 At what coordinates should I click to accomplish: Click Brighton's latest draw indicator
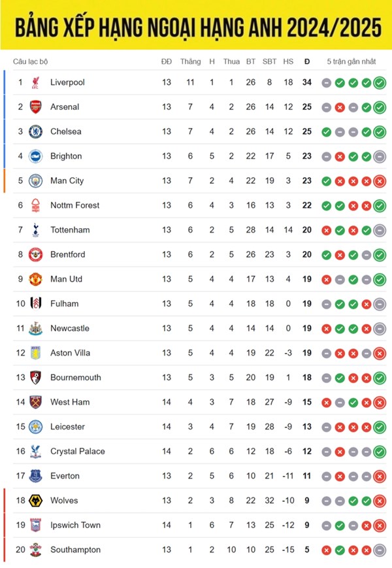(x=380, y=157)
